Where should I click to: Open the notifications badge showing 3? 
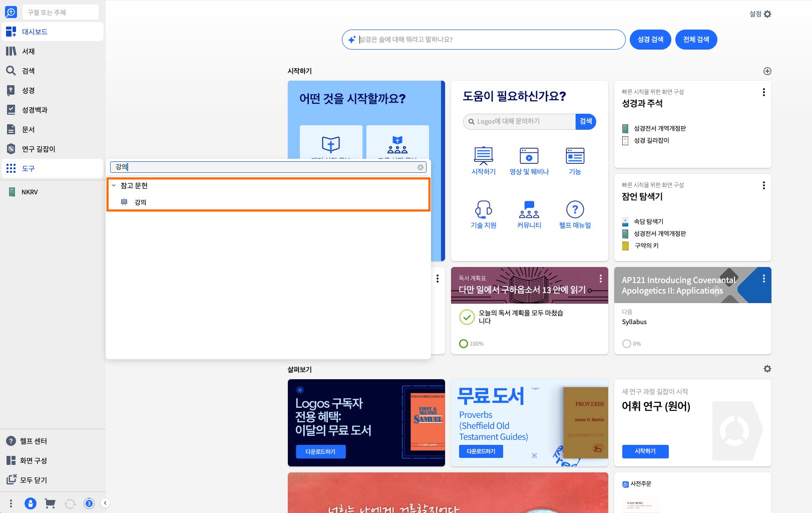[89, 503]
